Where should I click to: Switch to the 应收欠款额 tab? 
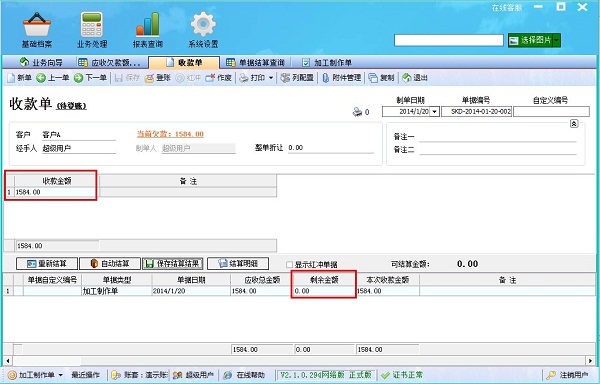click(x=109, y=62)
